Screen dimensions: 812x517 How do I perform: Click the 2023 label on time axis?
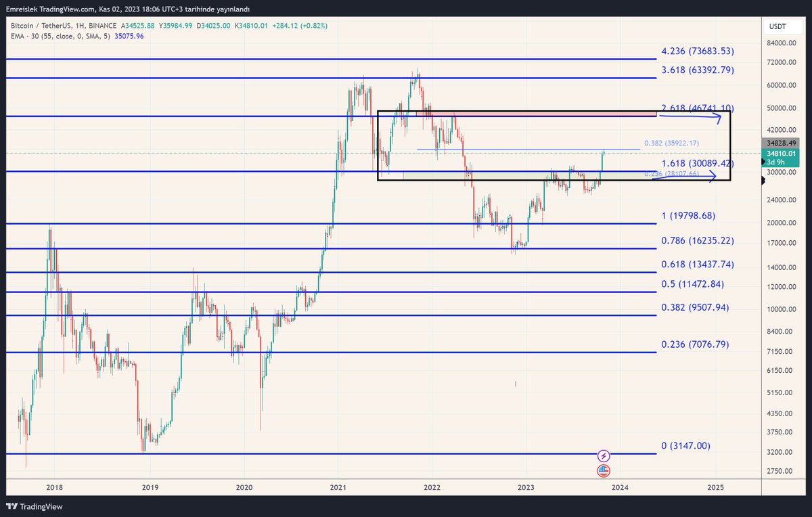[x=526, y=487]
